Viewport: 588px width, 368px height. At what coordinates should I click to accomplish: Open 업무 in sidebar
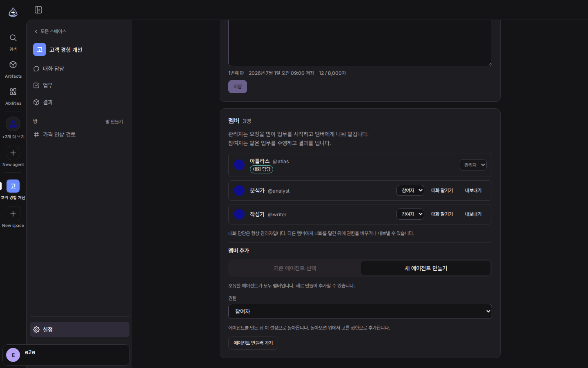[x=80, y=85]
